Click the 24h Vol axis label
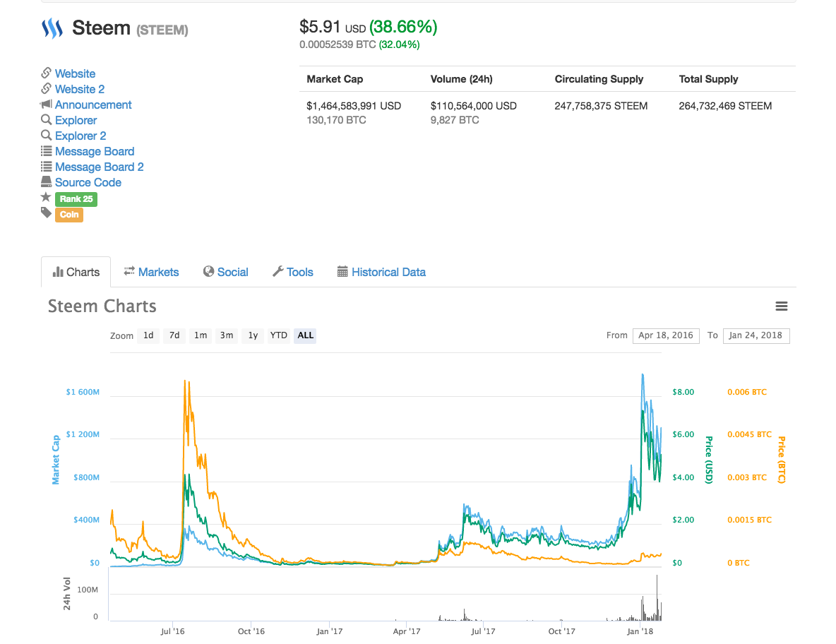 coord(66,593)
